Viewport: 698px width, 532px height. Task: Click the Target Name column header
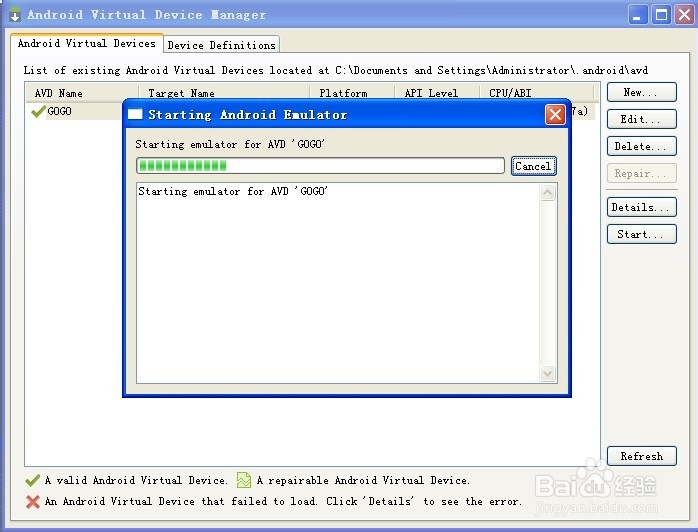tap(224, 93)
